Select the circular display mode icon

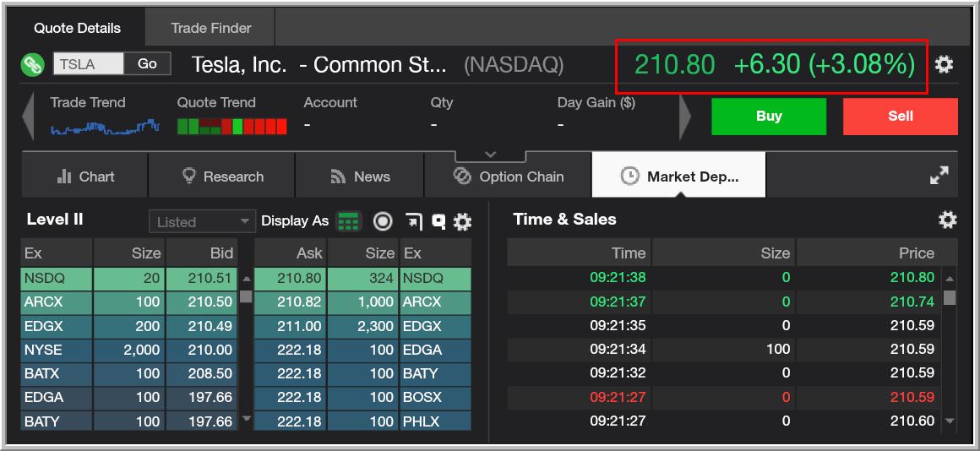(x=383, y=221)
